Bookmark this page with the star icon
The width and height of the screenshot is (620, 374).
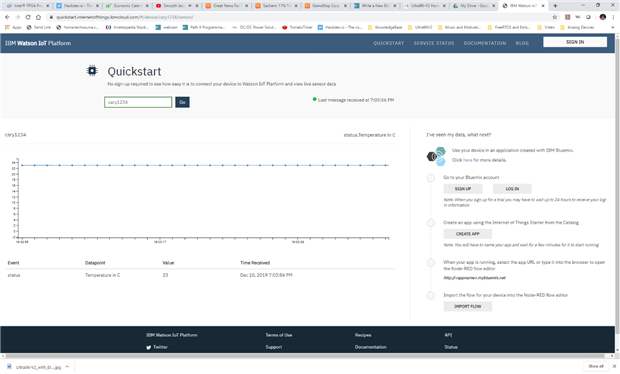point(554,17)
